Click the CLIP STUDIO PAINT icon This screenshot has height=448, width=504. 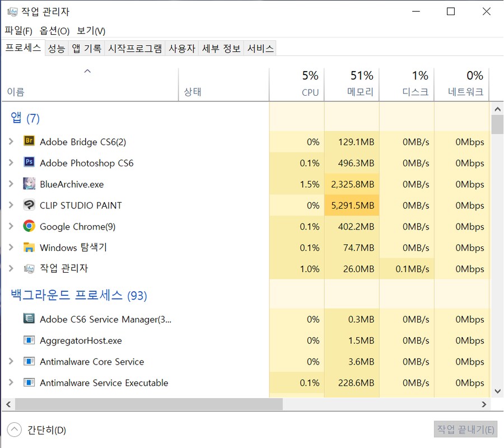(29, 205)
